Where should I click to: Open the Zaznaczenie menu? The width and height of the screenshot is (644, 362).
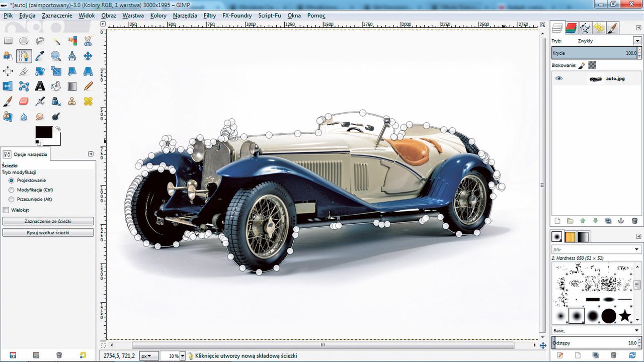coord(57,16)
